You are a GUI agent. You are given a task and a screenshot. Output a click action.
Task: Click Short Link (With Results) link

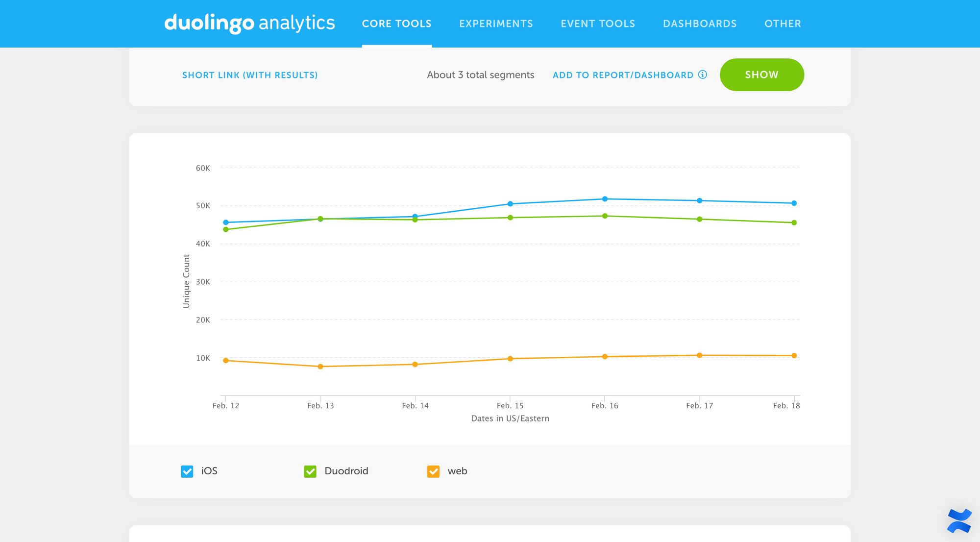pyautogui.click(x=250, y=75)
